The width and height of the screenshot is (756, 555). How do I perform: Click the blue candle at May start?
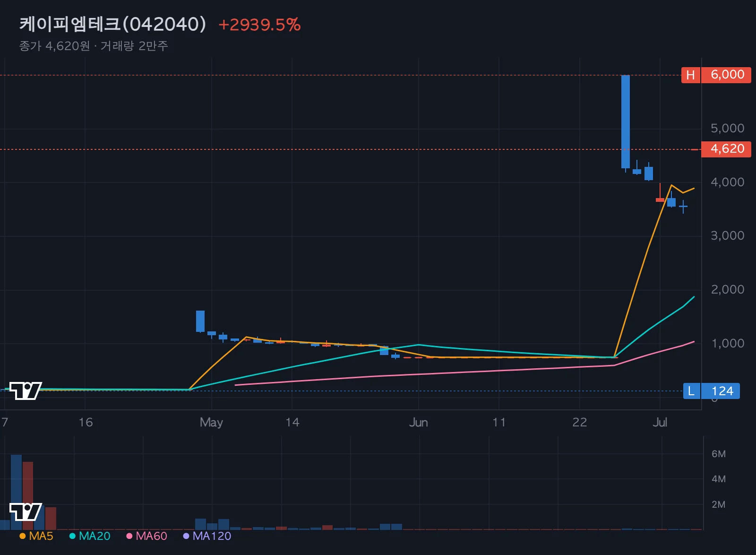200,321
